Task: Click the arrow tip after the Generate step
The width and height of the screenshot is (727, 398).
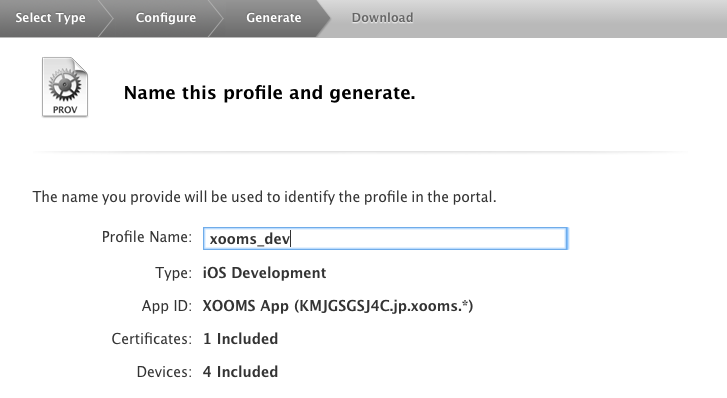Action: click(324, 19)
